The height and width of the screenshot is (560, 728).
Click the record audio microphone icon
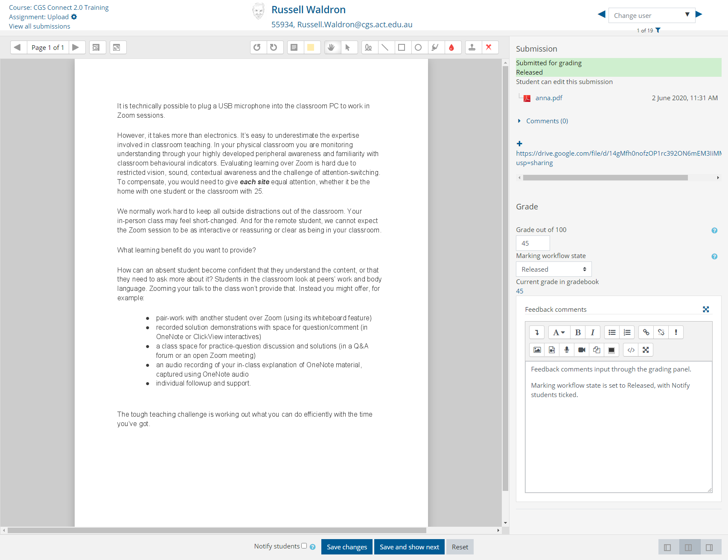pyautogui.click(x=566, y=350)
